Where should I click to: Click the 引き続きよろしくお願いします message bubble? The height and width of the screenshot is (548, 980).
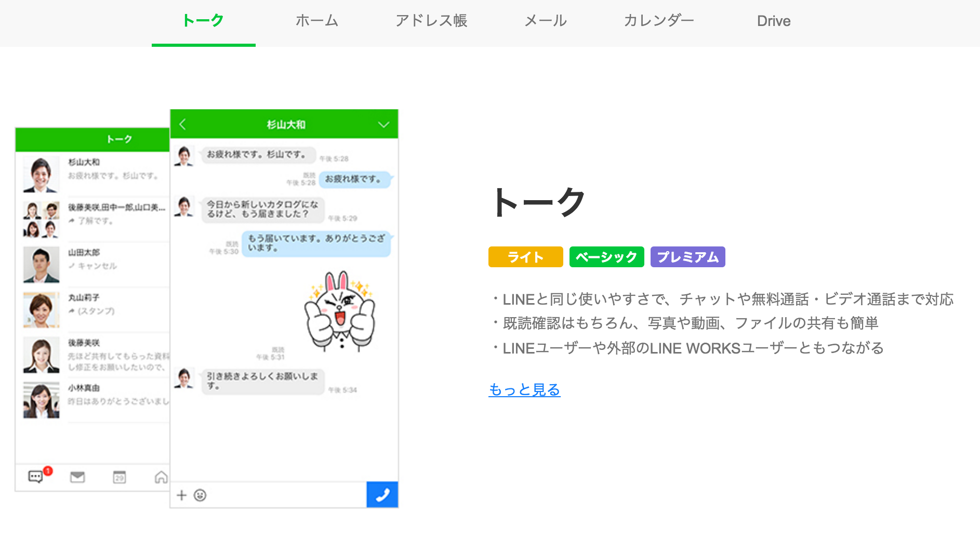(263, 381)
